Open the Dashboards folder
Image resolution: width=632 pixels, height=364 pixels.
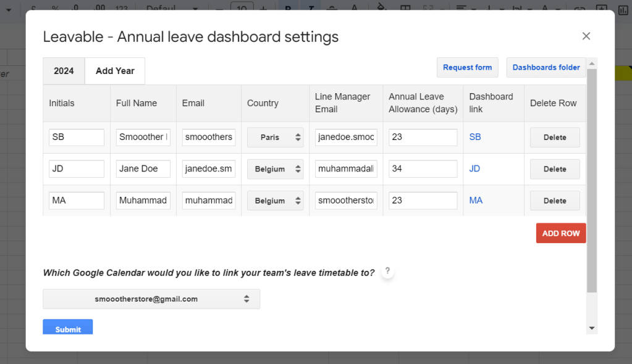[546, 68]
